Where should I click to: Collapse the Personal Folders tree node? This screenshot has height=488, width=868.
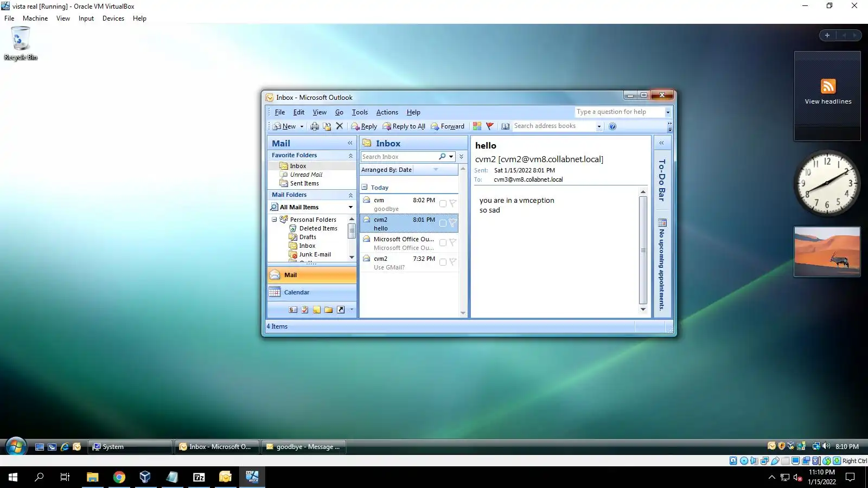pyautogui.click(x=275, y=220)
